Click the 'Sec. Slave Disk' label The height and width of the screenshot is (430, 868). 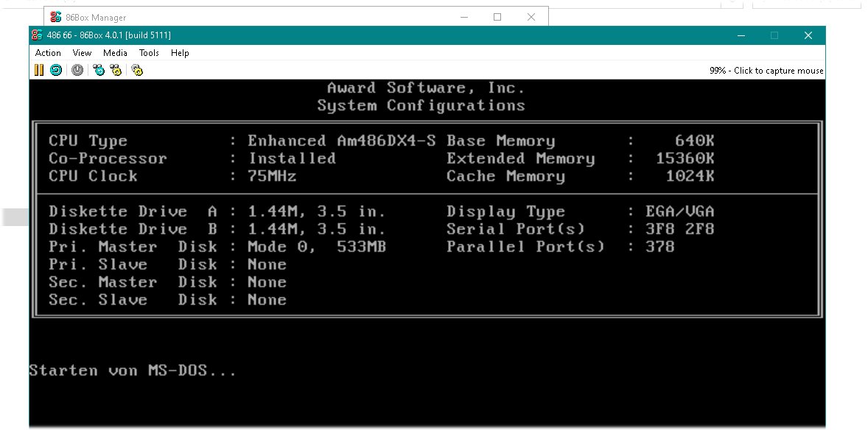tap(133, 300)
